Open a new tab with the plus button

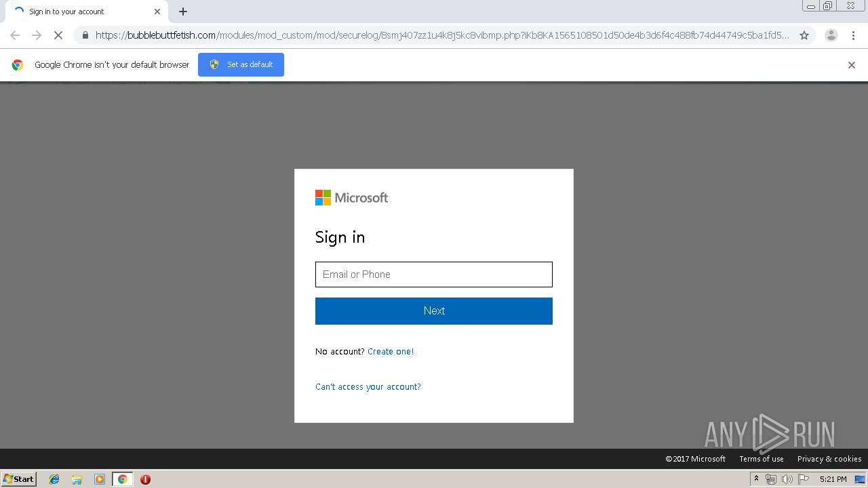coord(183,12)
